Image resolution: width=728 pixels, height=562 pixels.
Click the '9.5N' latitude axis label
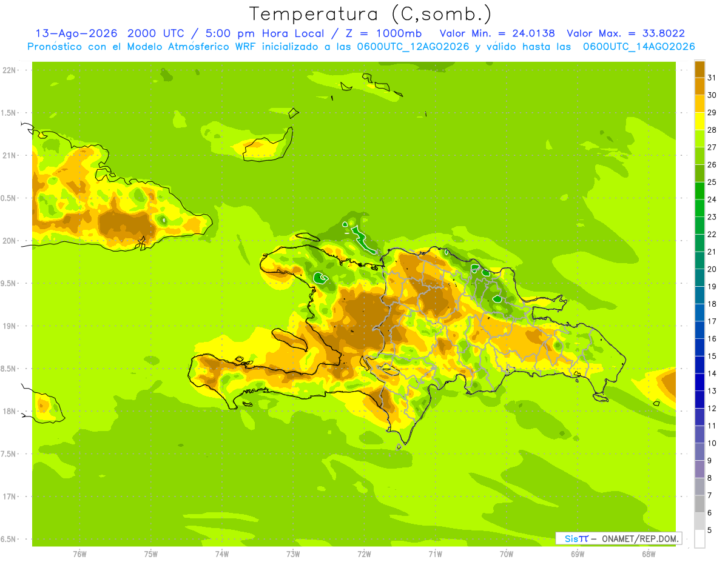pos(8,283)
